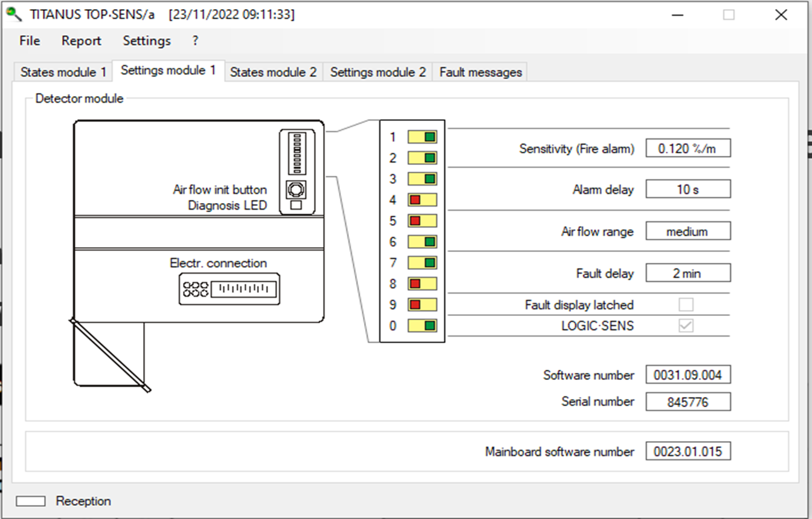Click the 'Electr. connection' label text
This screenshot has height=519, width=812.
click(x=219, y=263)
